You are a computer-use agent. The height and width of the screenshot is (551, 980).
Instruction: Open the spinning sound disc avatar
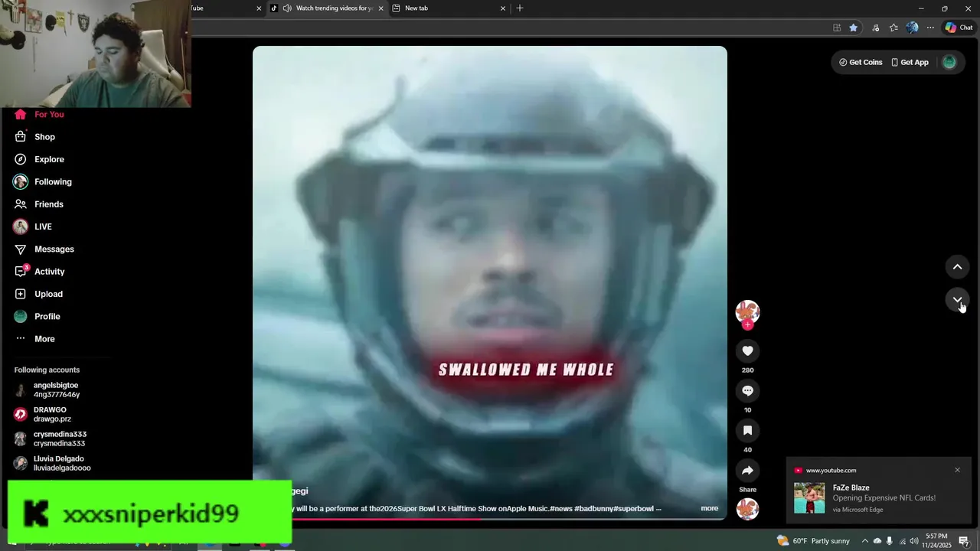coord(747,509)
